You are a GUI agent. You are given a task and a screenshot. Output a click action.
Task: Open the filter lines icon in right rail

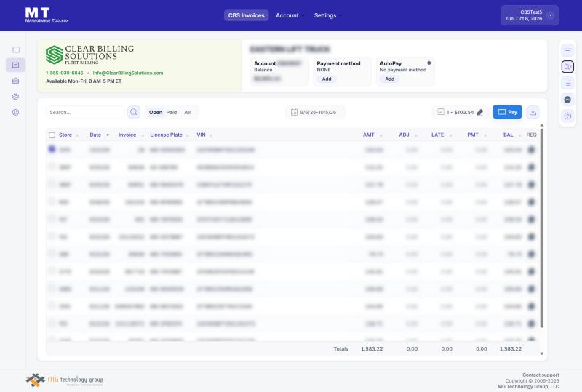coord(567,50)
